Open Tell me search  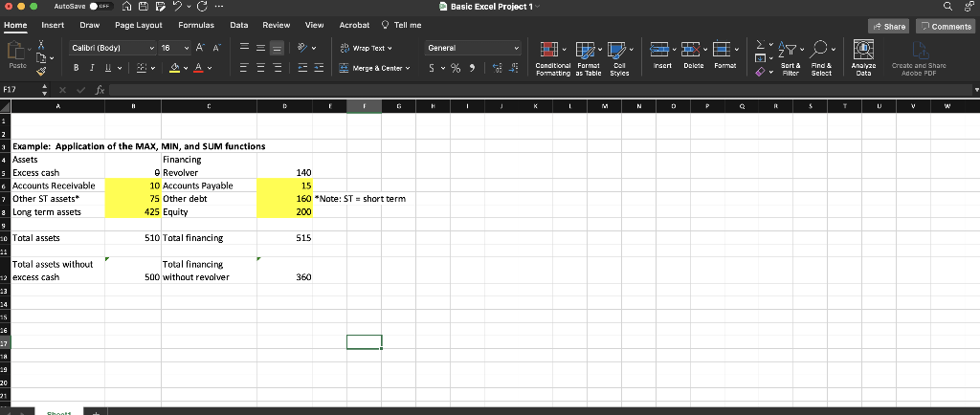coord(401,25)
